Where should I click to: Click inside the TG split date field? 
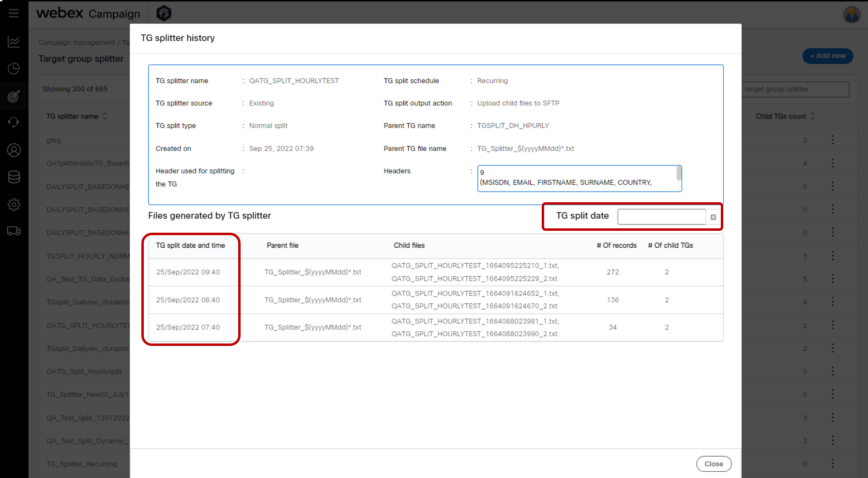click(661, 217)
